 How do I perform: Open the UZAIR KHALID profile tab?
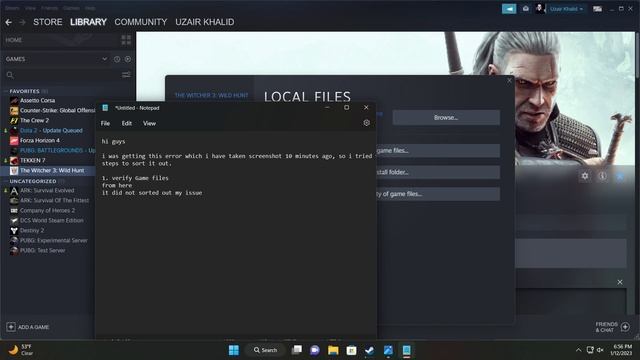[x=204, y=22]
